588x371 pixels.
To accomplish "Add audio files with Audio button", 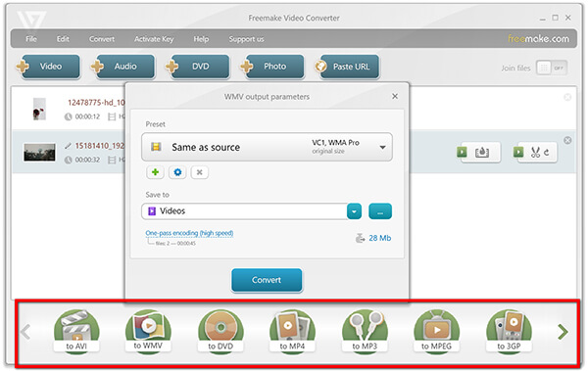I will [123, 67].
